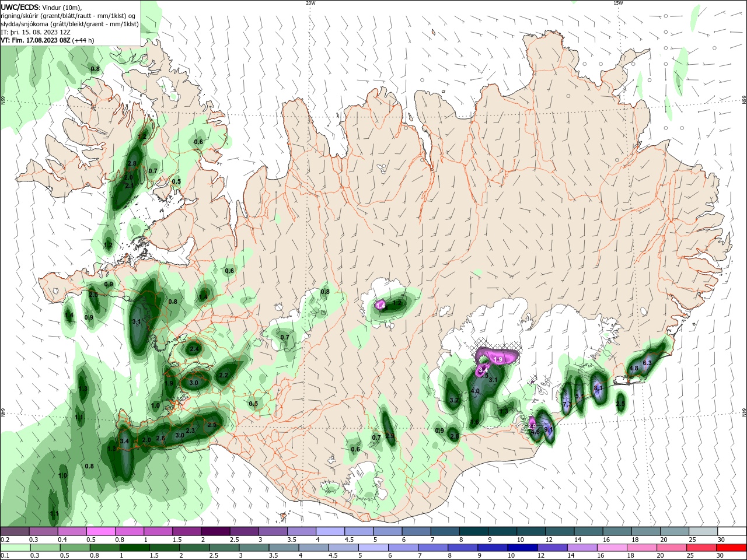
Task: Click the UWC/ECDS title text
Action: (x=19, y=7)
